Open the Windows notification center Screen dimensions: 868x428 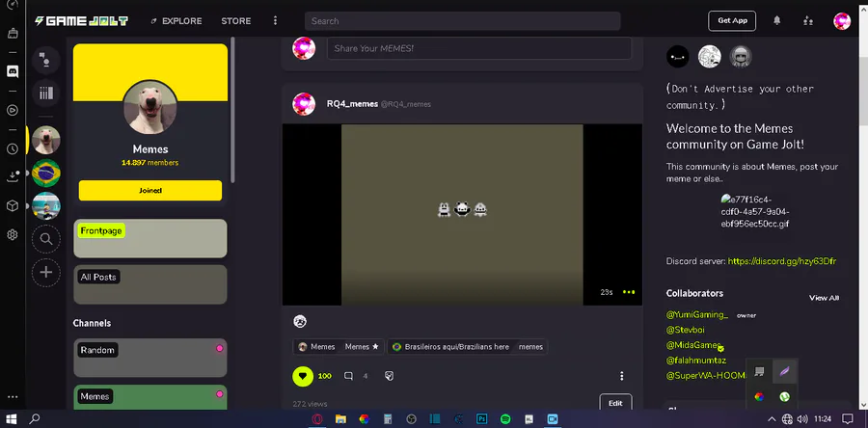(847, 419)
